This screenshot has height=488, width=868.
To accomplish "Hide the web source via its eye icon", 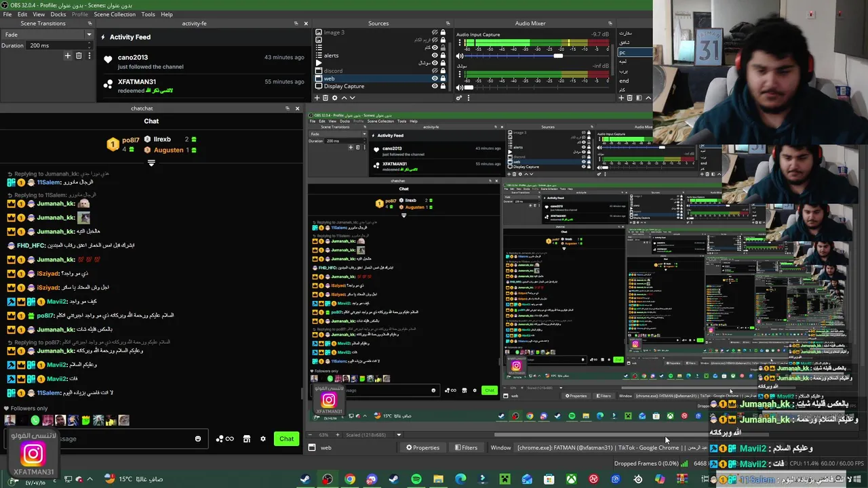I will [435, 79].
